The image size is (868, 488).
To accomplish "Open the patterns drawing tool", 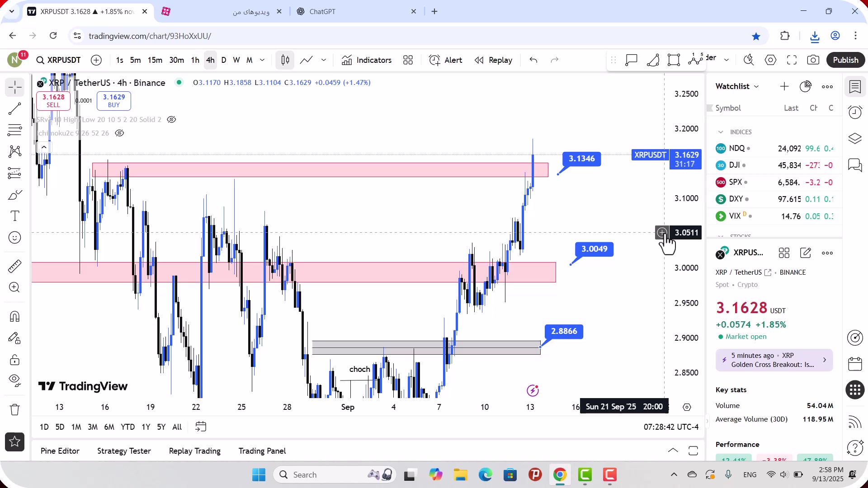I will coord(15,151).
